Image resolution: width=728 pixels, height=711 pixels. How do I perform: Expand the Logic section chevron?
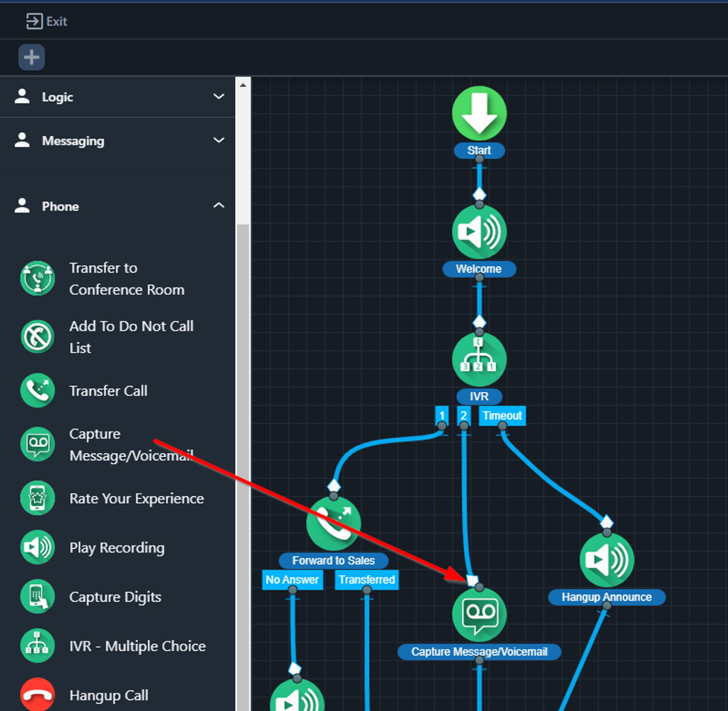click(x=219, y=96)
